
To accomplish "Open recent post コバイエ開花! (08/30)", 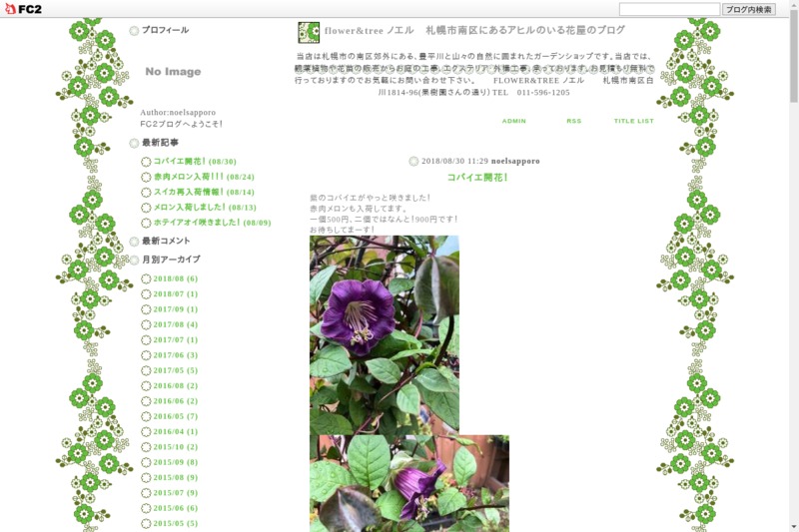I will [195, 162].
